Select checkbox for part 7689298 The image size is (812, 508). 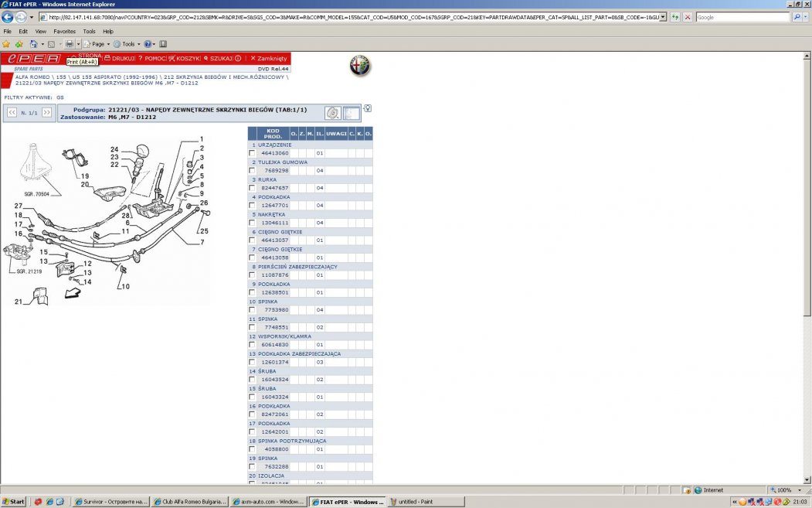pyautogui.click(x=252, y=171)
